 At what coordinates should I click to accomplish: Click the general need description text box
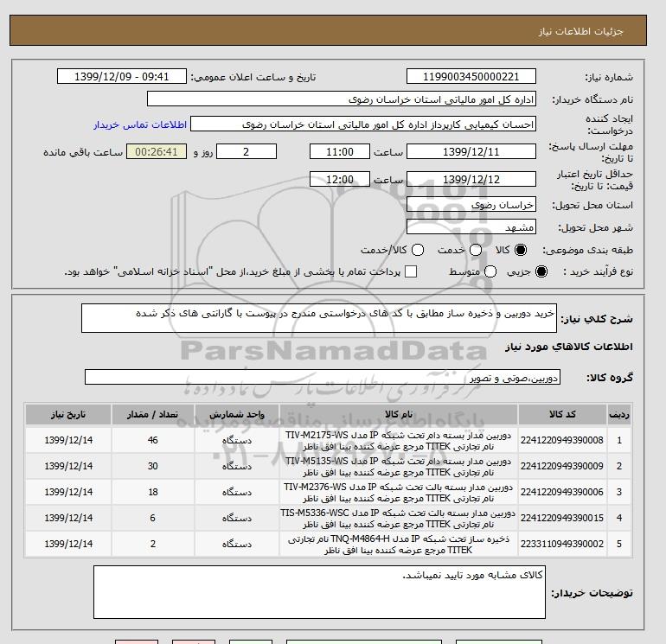pos(318,318)
